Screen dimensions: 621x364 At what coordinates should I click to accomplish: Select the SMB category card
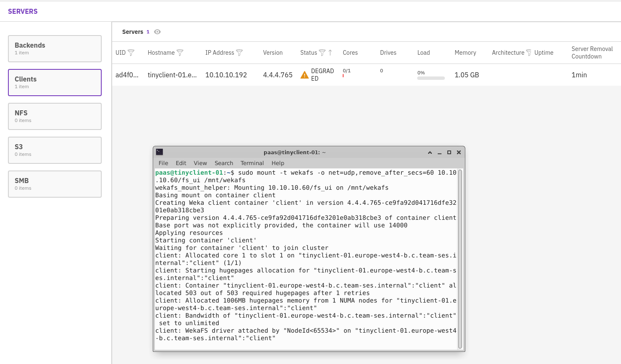click(55, 184)
